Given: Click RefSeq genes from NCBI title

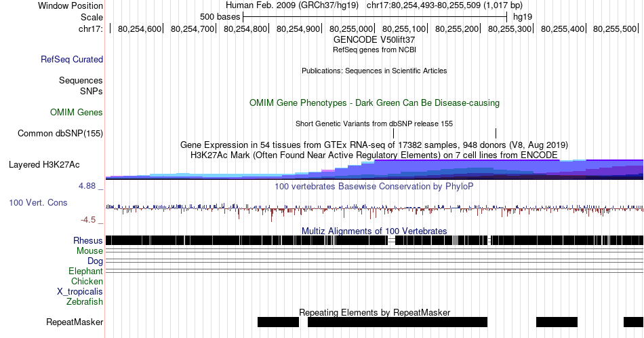Looking at the screenshot, I should click(x=374, y=50).
